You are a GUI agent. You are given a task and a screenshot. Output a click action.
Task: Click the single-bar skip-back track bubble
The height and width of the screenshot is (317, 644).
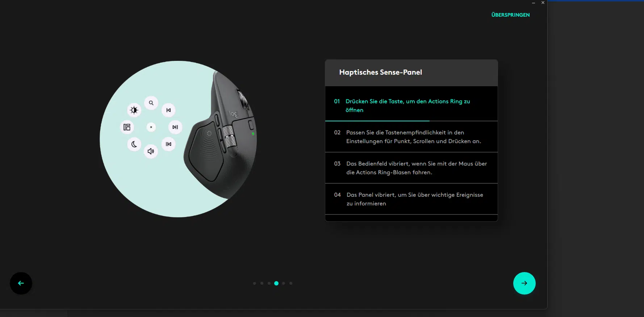pyautogui.click(x=168, y=110)
